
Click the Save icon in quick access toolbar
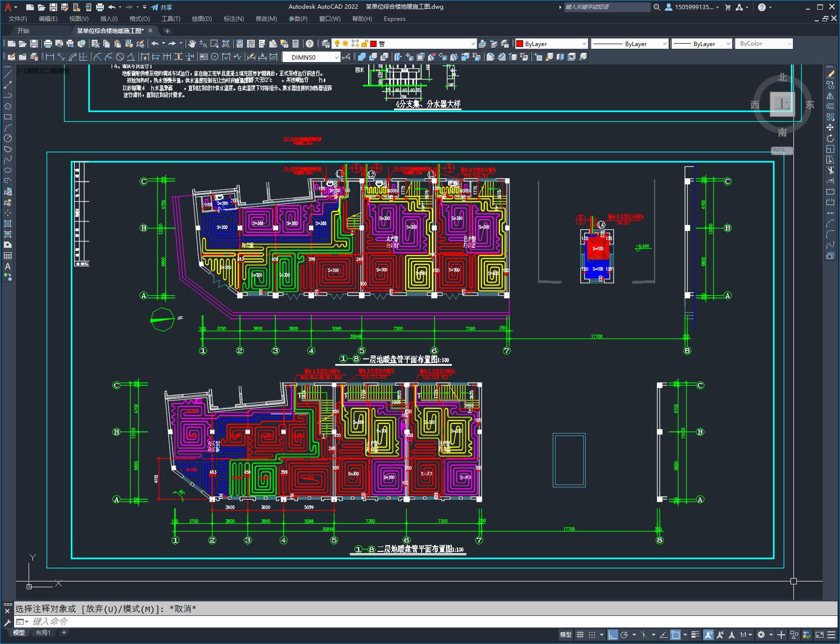point(53,7)
